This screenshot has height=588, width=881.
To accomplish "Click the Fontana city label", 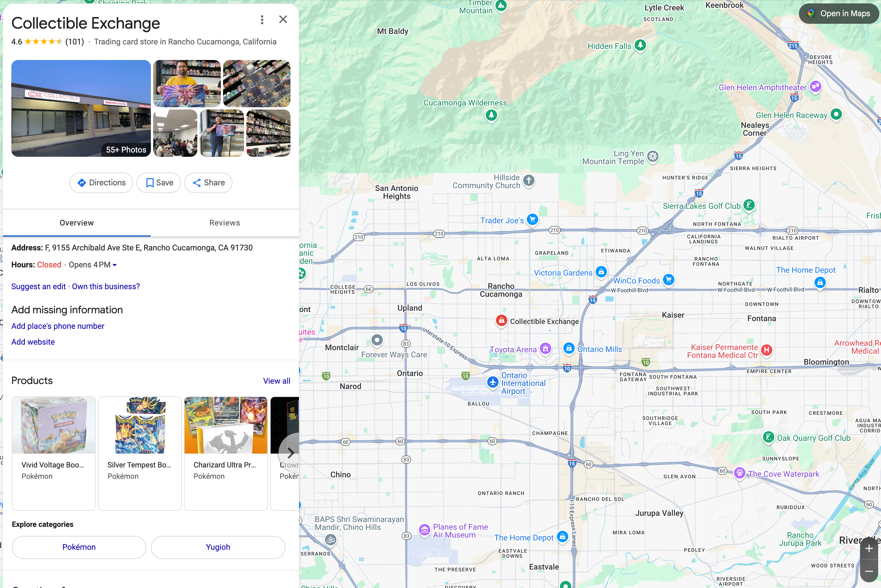I will 761,318.
